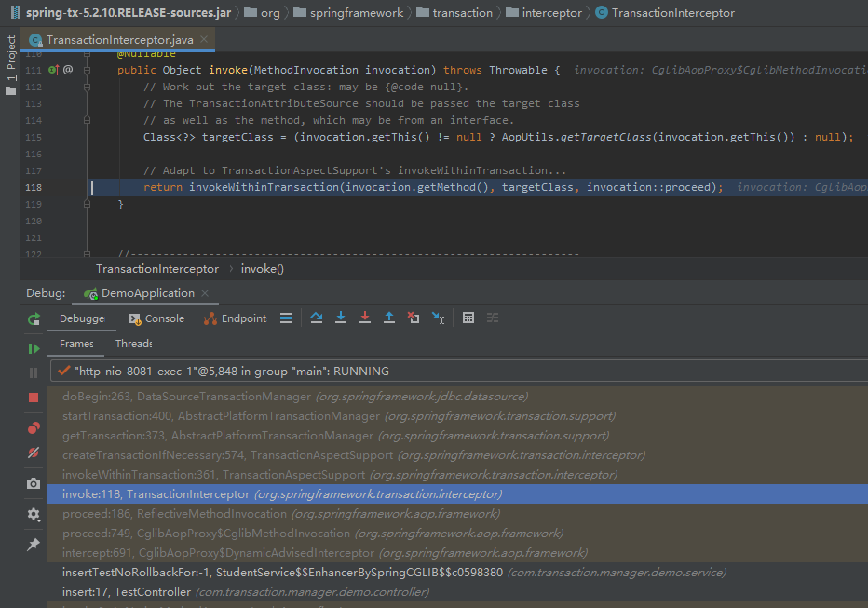Click getTargetClass method on line 115
Image resolution: width=868 pixels, height=608 pixels.
605,137
